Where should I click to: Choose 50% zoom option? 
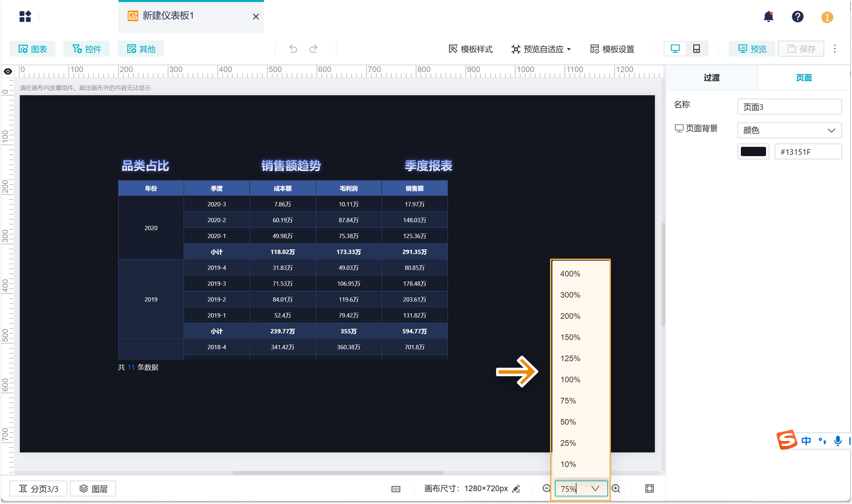coord(568,422)
